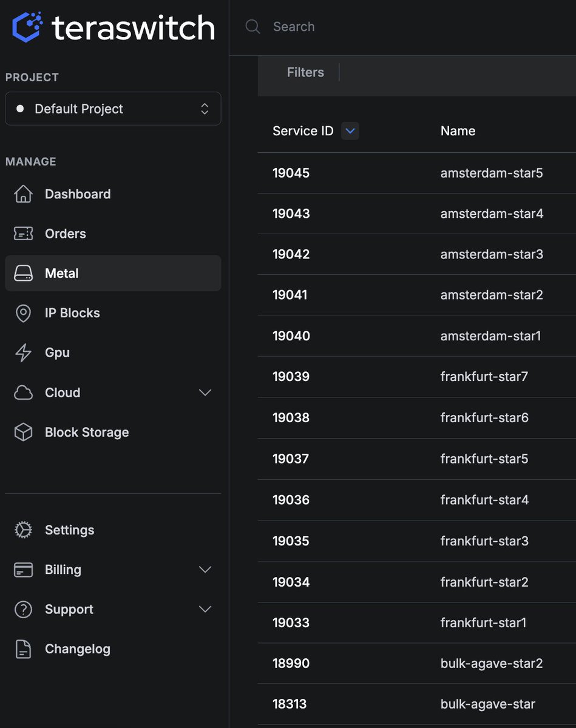Click the Orders ticket icon
The height and width of the screenshot is (728, 576).
point(23,234)
